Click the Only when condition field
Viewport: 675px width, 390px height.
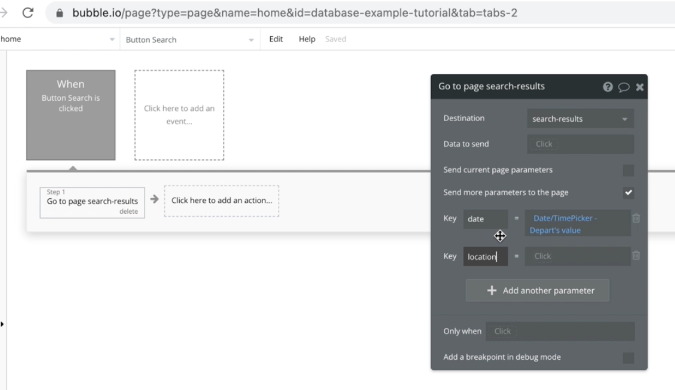point(560,331)
